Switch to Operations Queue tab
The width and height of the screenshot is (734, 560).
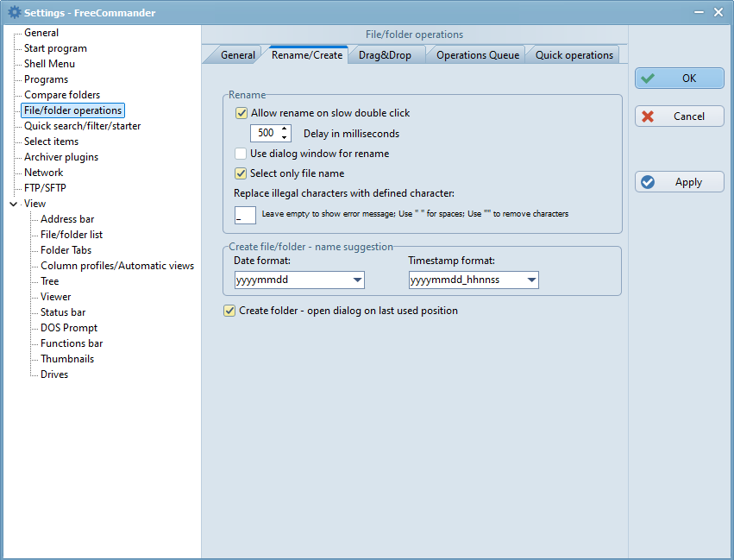pos(478,55)
